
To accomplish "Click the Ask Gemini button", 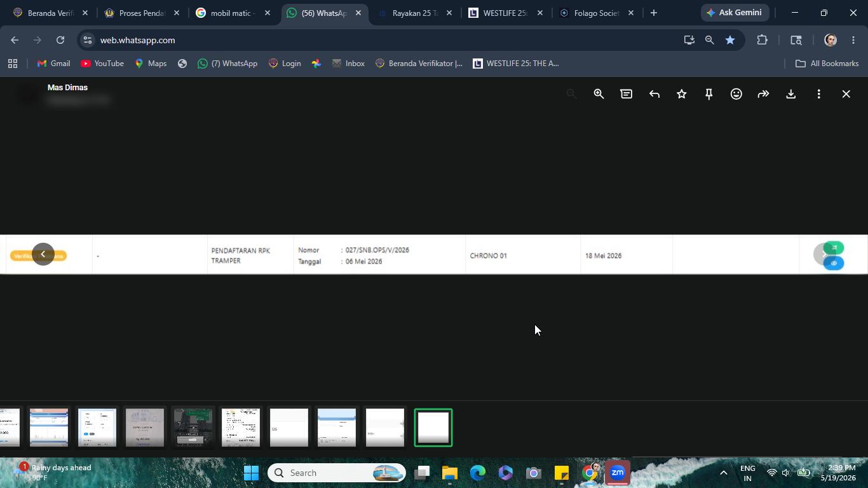I will (x=734, y=13).
